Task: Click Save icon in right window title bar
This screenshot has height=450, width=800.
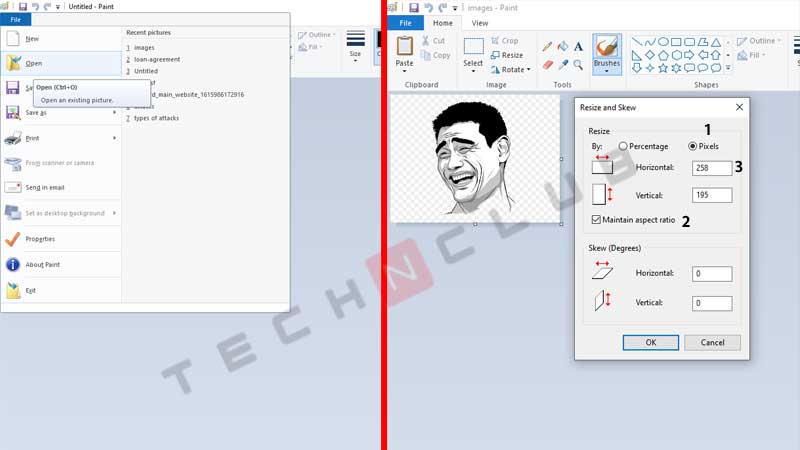Action: pos(414,8)
